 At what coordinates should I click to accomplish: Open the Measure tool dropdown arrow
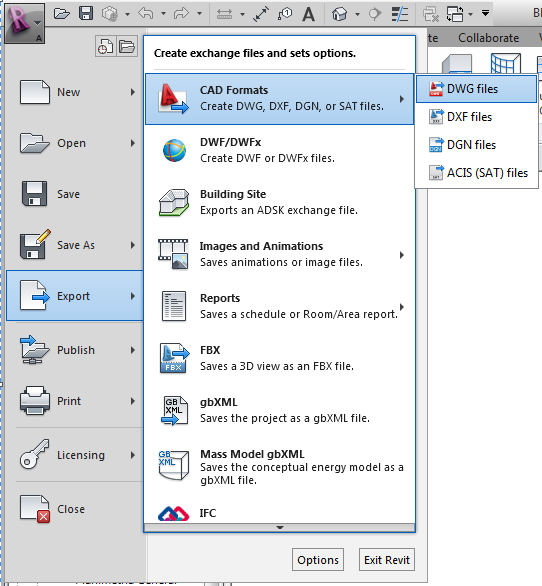pos(243,15)
